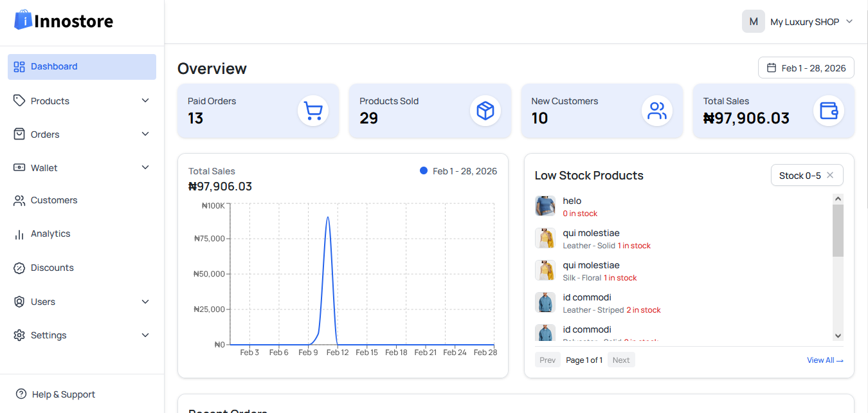
Task: Click the wallet icon on Total Sales card
Action: (829, 111)
